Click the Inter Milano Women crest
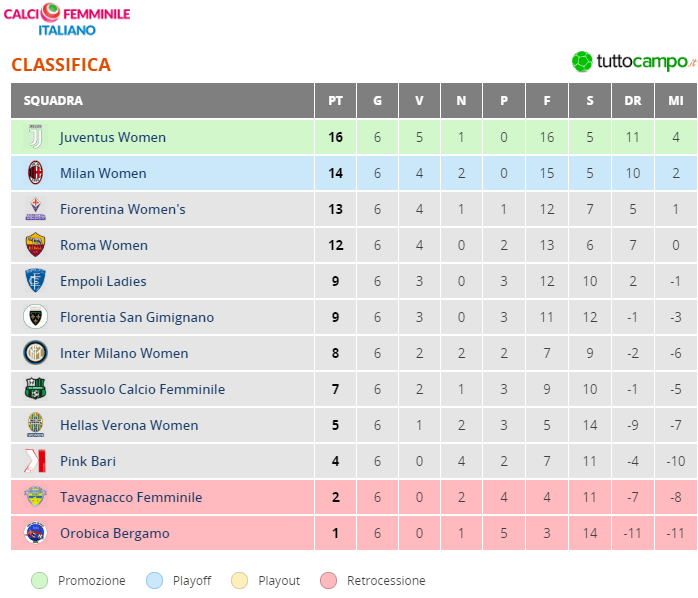This screenshot has height=598, width=698. (36, 353)
